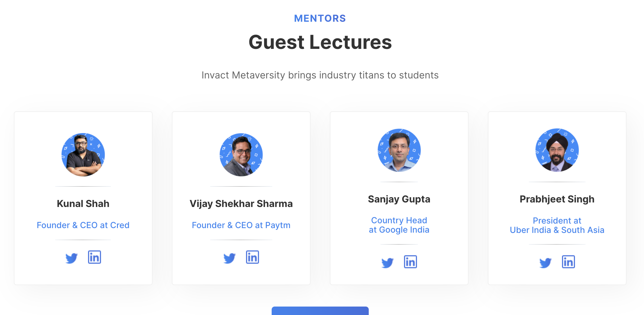Select the Prabhjeet Singh name heading
The image size is (644, 315).
557,199
